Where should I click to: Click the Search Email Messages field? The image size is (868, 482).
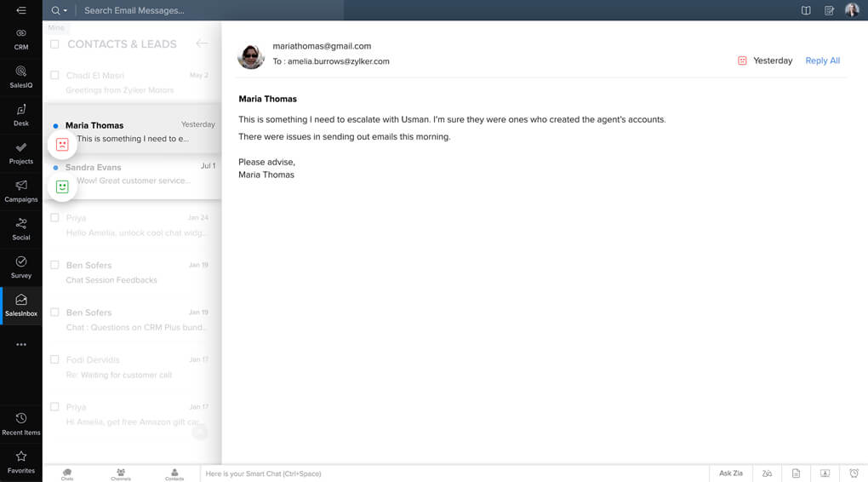210,10
